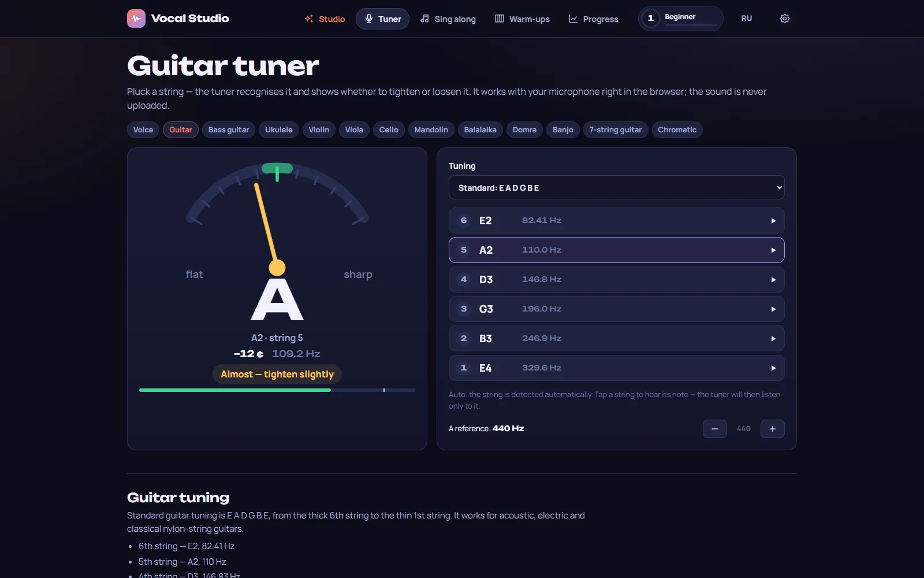Select the Domra instrument chip

[524, 129]
